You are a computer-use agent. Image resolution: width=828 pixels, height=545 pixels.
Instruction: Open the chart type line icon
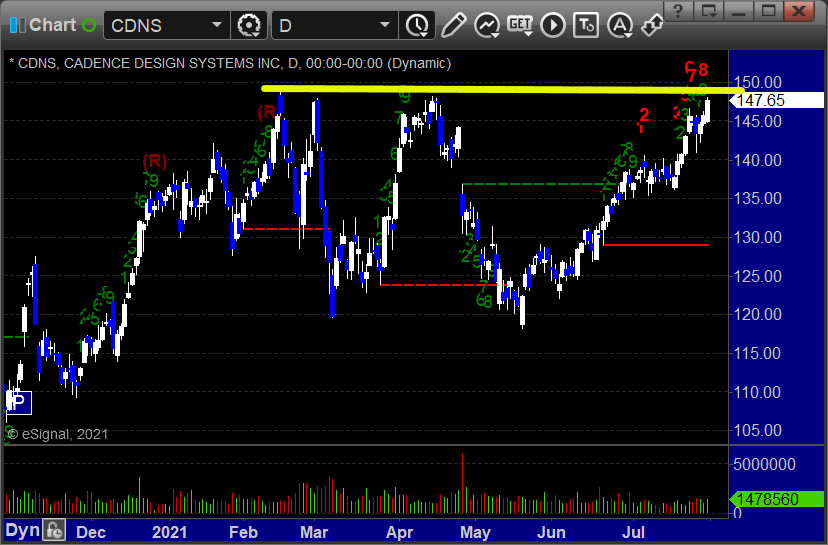487,25
